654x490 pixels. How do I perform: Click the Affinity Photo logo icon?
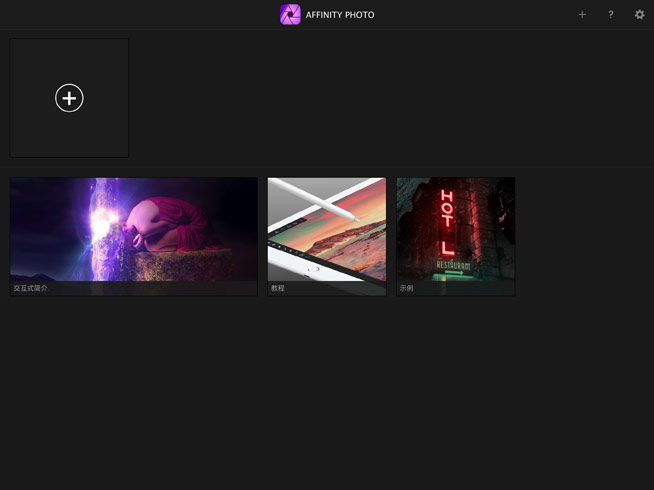(x=290, y=15)
